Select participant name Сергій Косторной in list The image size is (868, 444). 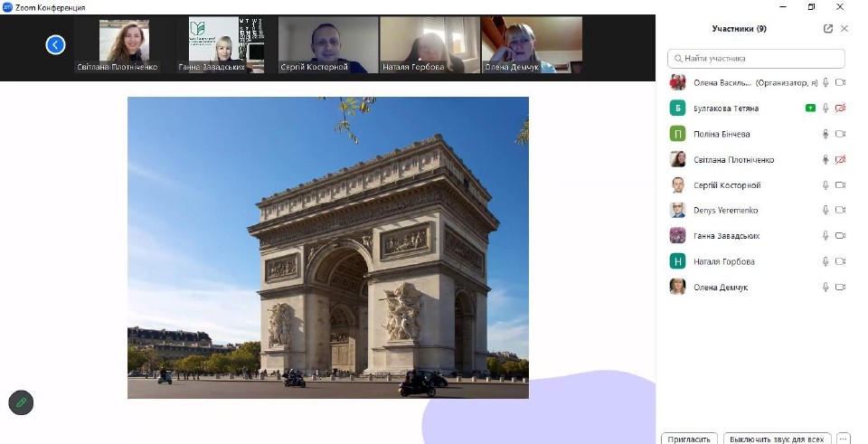[727, 184]
